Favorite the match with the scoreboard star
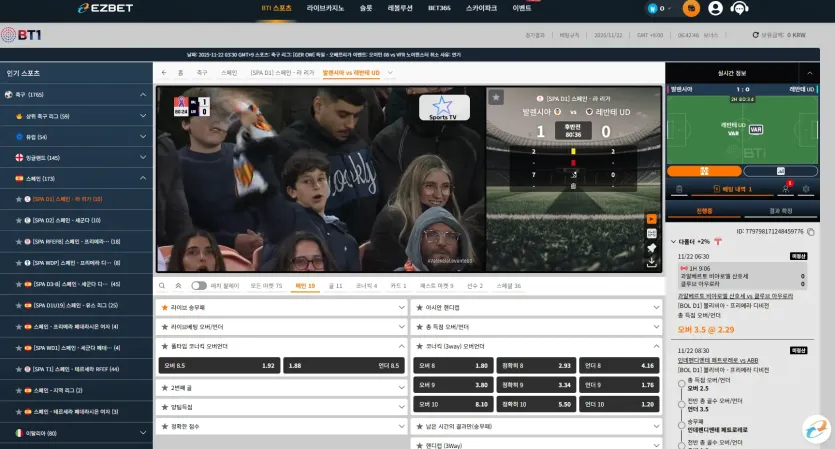The width and height of the screenshot is (835, 449). (x=496, y=97)
